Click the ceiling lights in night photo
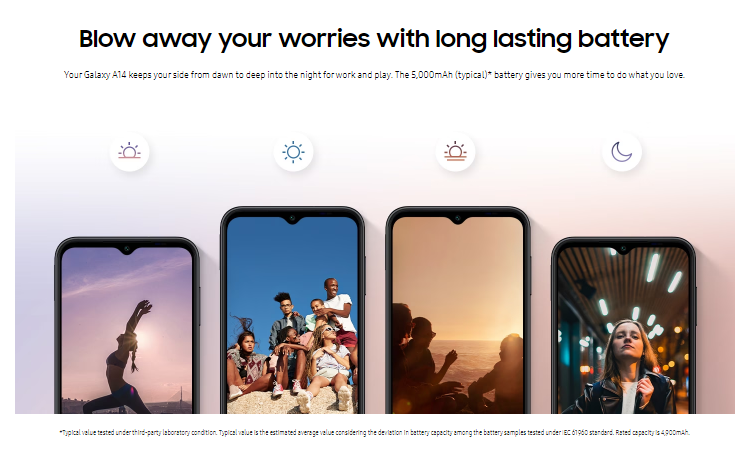 click(643, 288)
